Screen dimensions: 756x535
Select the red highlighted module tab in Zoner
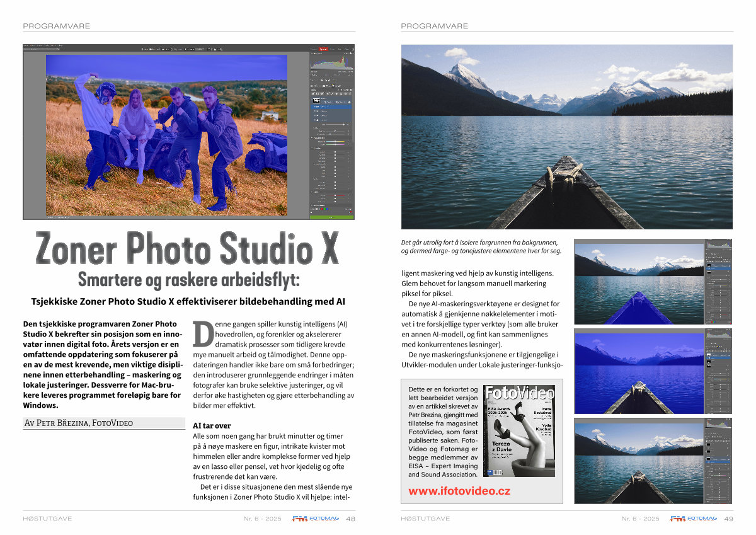point(324,49)
